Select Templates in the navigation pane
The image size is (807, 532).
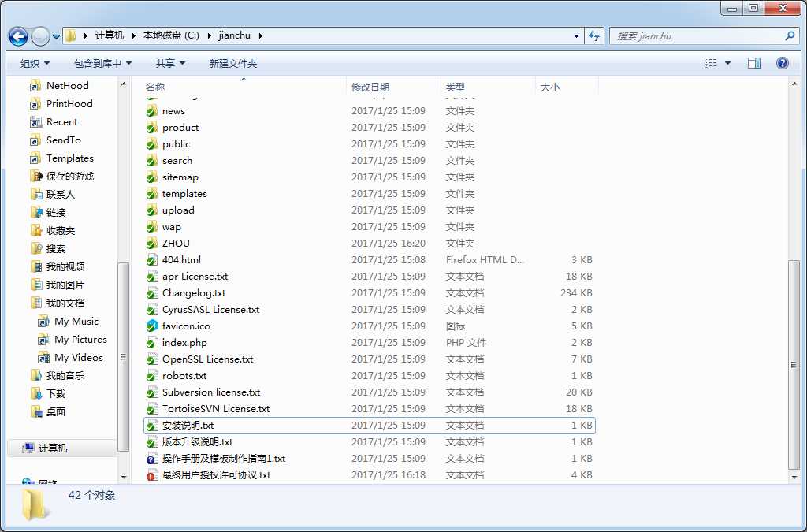click(x=70, y=158)
